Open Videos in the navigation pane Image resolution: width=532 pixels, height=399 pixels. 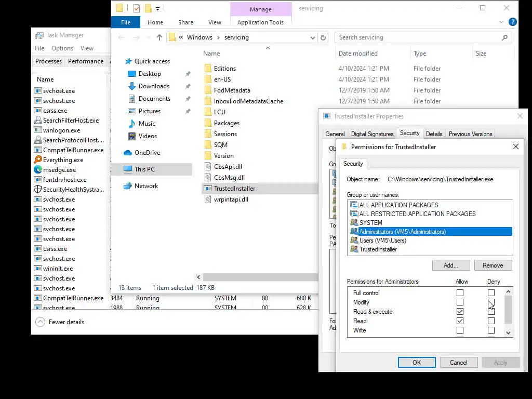[x=148, y=136]
